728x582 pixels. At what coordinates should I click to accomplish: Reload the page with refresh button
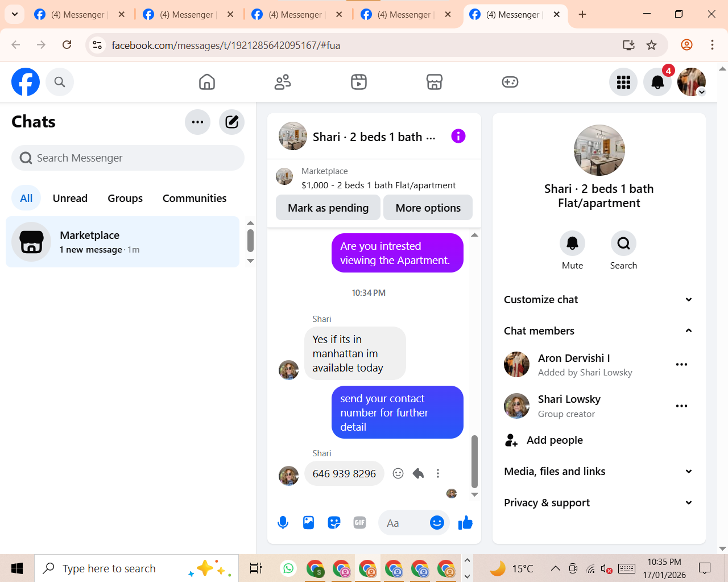pos(67,45)
